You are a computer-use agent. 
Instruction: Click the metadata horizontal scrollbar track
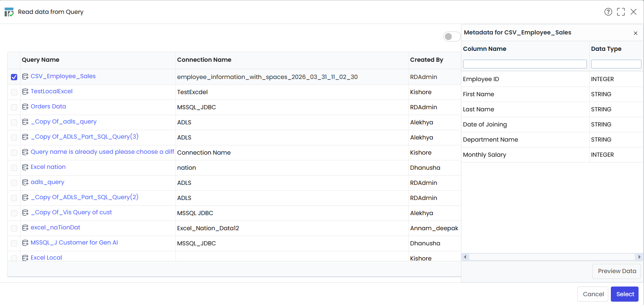[552, 257]
